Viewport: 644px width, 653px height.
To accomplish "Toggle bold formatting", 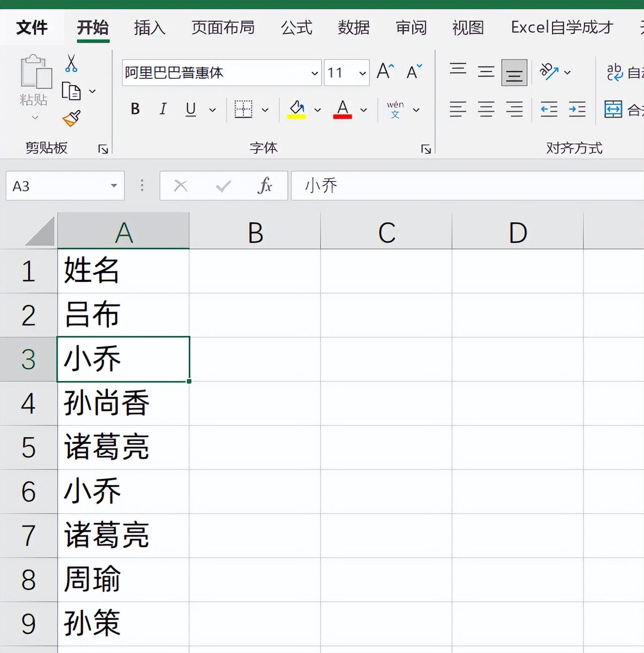I will pyautogui.click(x=135, y=109).
